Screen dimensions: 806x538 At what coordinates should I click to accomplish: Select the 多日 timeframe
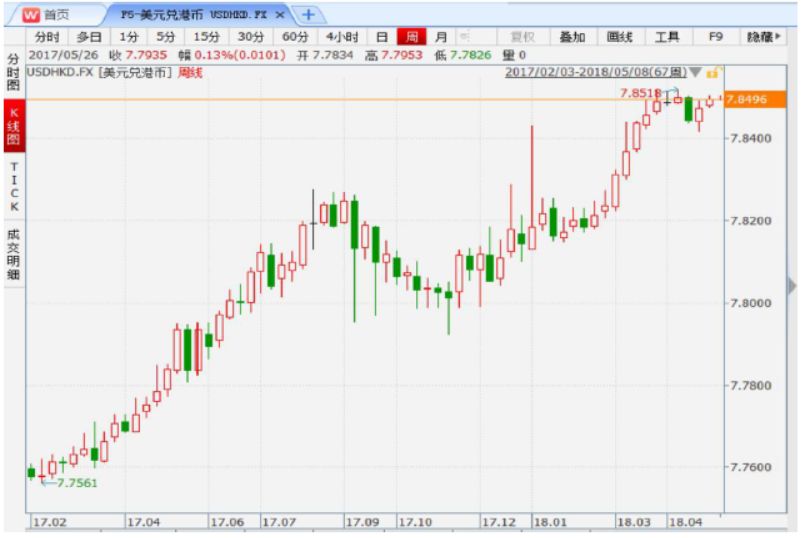(89, 37)
